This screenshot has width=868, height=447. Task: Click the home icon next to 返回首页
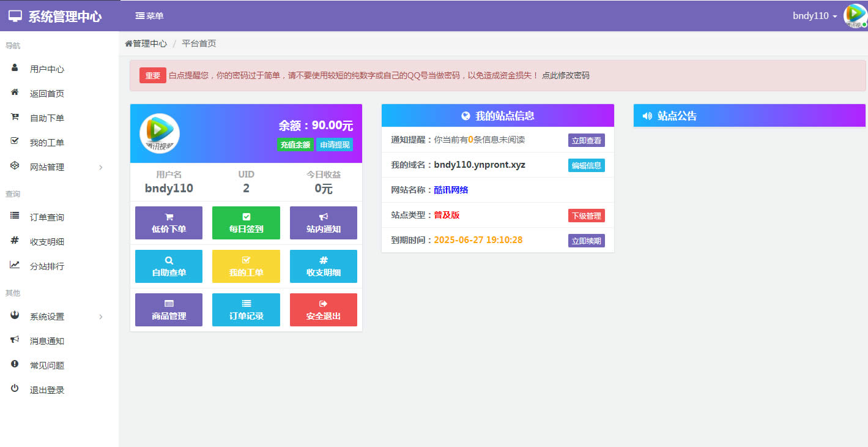tap(15, 92)
